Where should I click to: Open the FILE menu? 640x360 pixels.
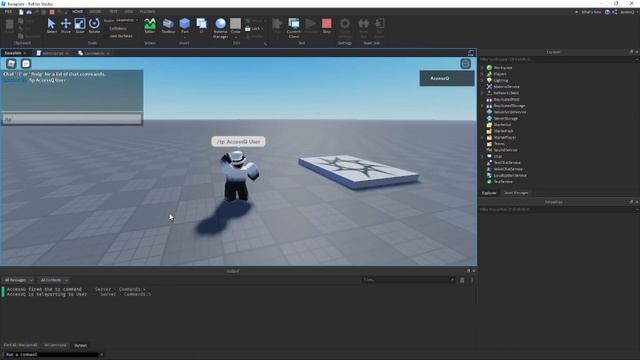point(8,12)
